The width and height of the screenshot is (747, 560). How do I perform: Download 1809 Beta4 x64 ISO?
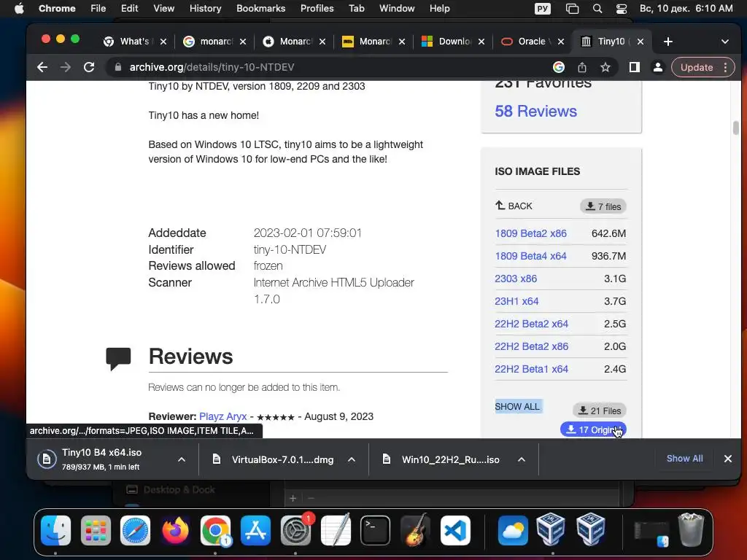[531, 256]
